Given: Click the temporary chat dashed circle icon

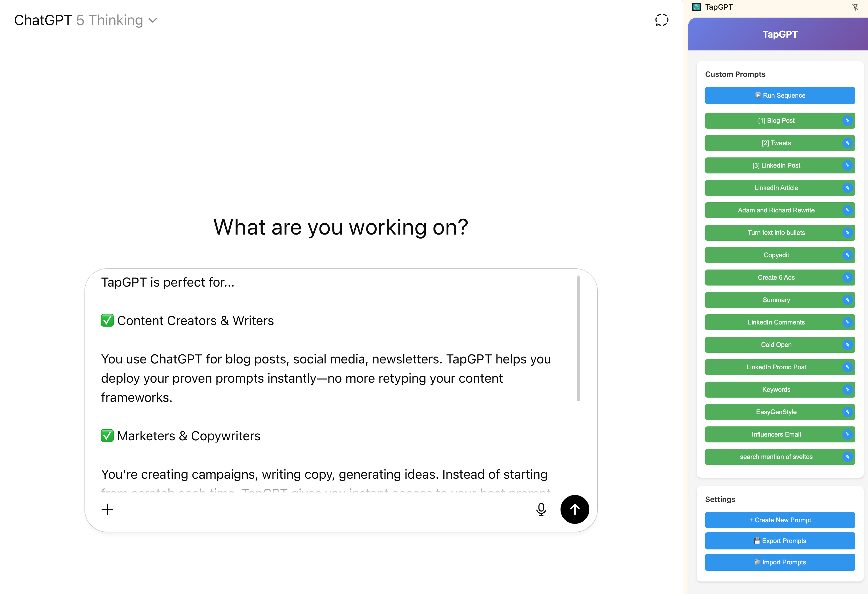Looking at the screenshot, I should 661,20.
